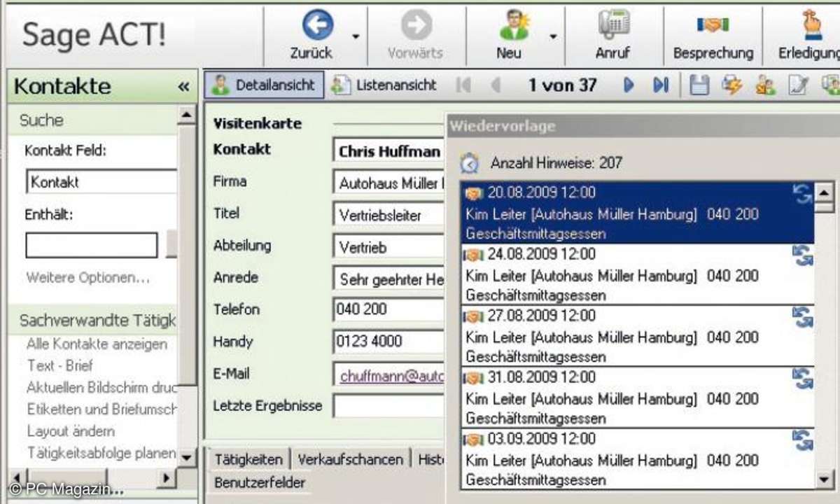Switch to Listenansicht view

coord(384,85)
